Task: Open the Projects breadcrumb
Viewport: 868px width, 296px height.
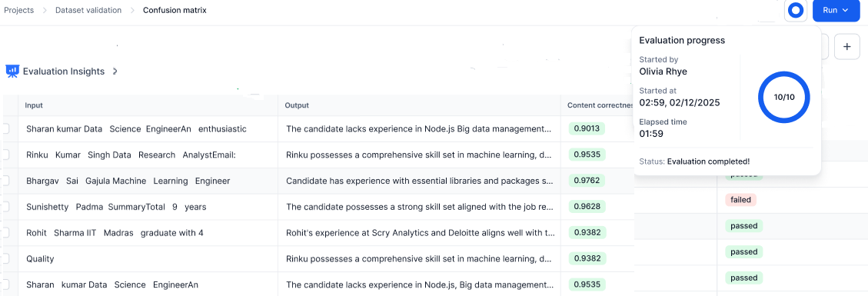Action: tap(18, 10)
